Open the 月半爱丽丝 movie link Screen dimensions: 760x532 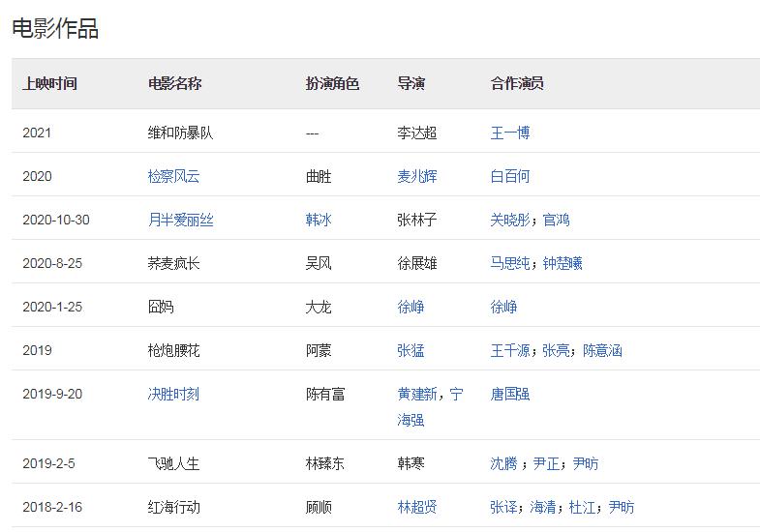pyautogui.click(x=180, y=220)
